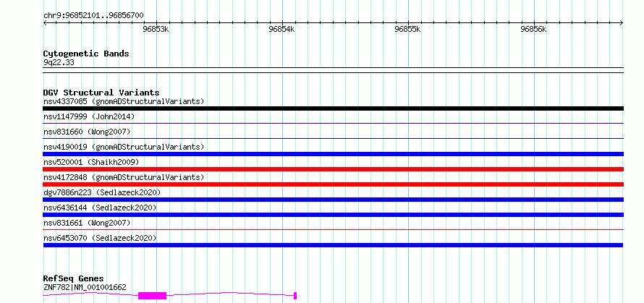The height and width of the screenshot is (303, 644).
Task: Click the chr9:96852101..96856700 coordinate label
Action: 93,16
